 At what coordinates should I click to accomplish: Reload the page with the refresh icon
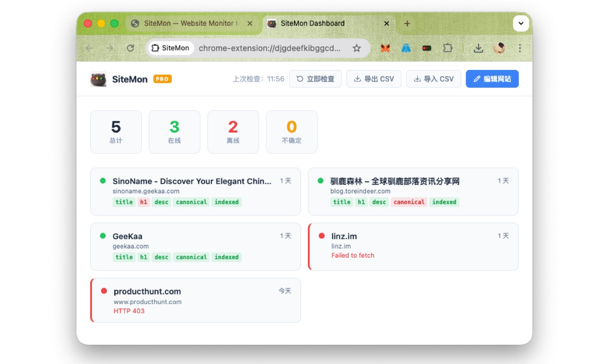(130, 48)
